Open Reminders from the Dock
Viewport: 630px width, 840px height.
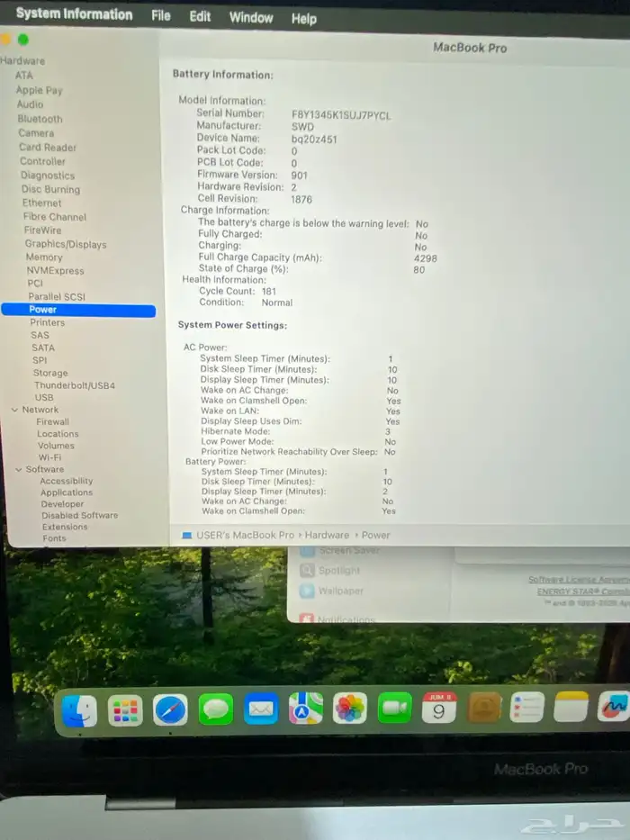[x=527, y=707]
